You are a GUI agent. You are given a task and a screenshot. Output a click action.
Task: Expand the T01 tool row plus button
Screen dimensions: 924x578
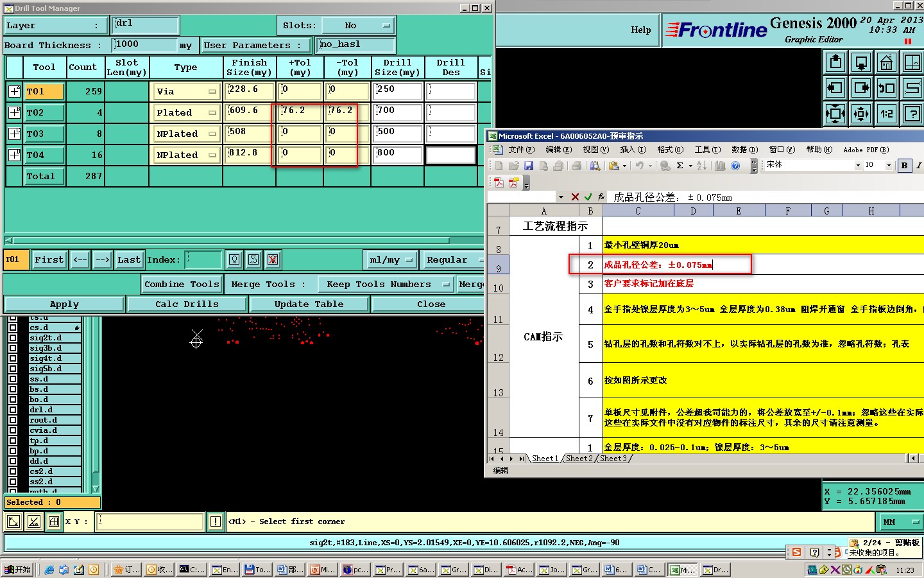point(14,91)
